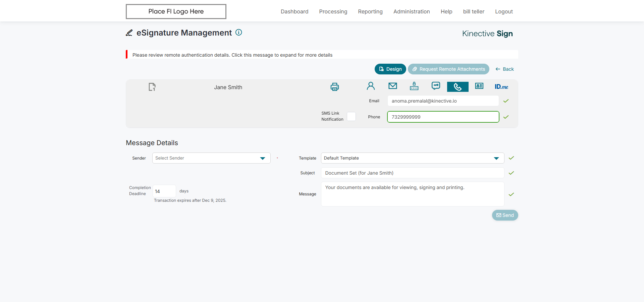Screen dimensions: 644x302
Task: Click the Design button
Action: (390, 69)
